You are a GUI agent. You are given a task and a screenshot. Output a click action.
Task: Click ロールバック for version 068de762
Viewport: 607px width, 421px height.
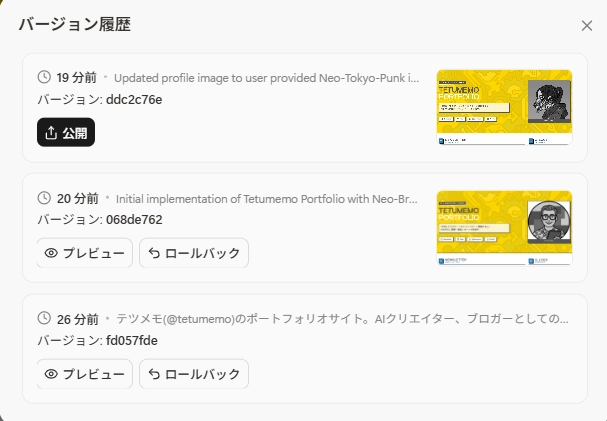click(x=194, y=253)
